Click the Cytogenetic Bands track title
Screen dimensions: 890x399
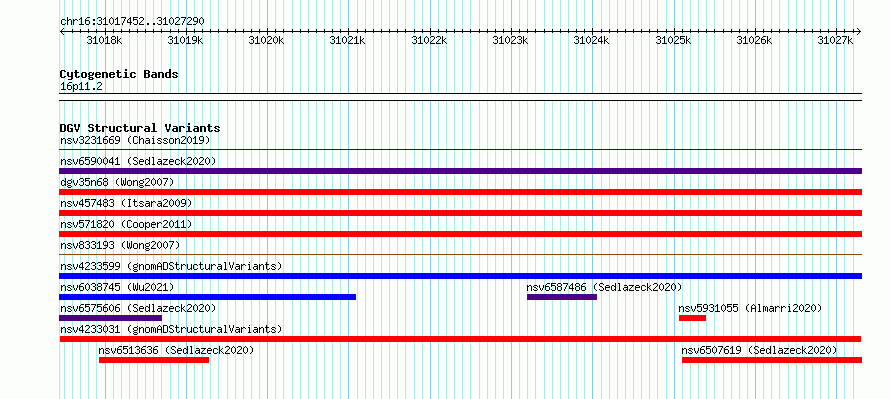coord(119,74)
